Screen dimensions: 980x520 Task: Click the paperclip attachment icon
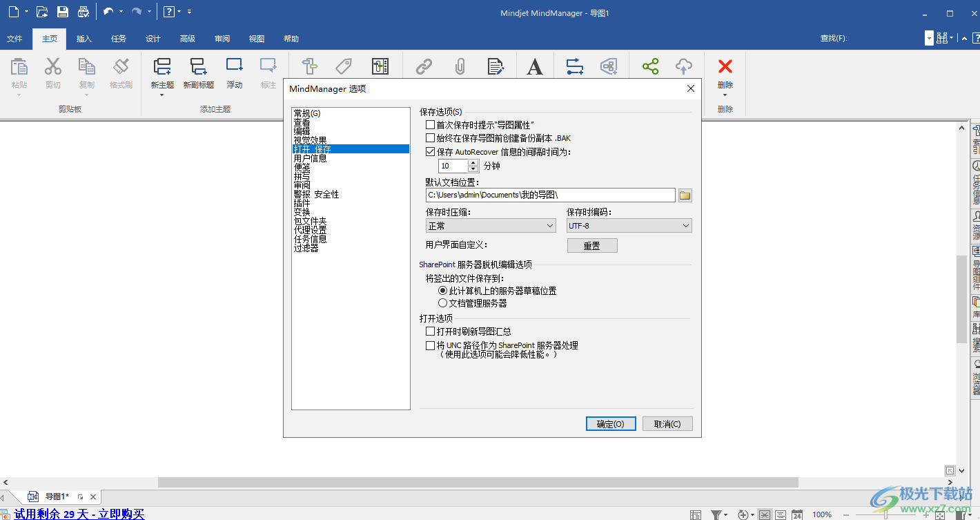pos(460,66)
